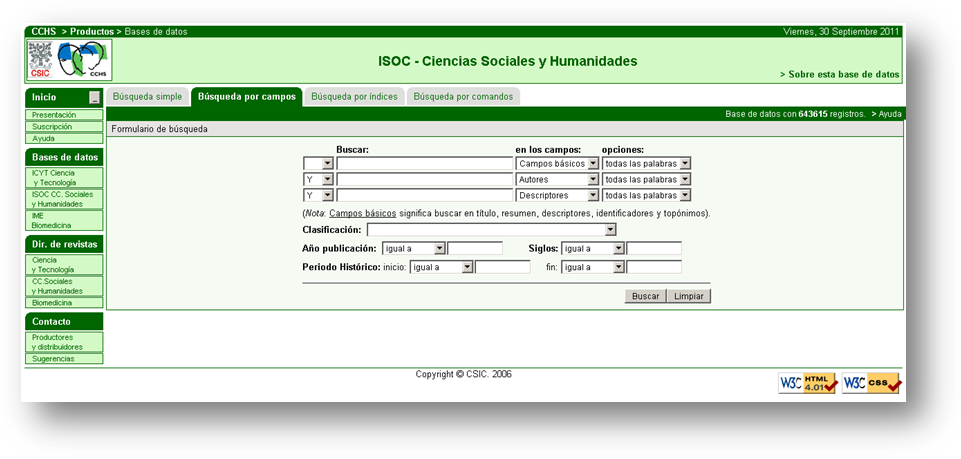This screenshot has height=459, width=961.
Task: Open the Y operator dropdown beside Descriptores
Action: tap(318, 195)
